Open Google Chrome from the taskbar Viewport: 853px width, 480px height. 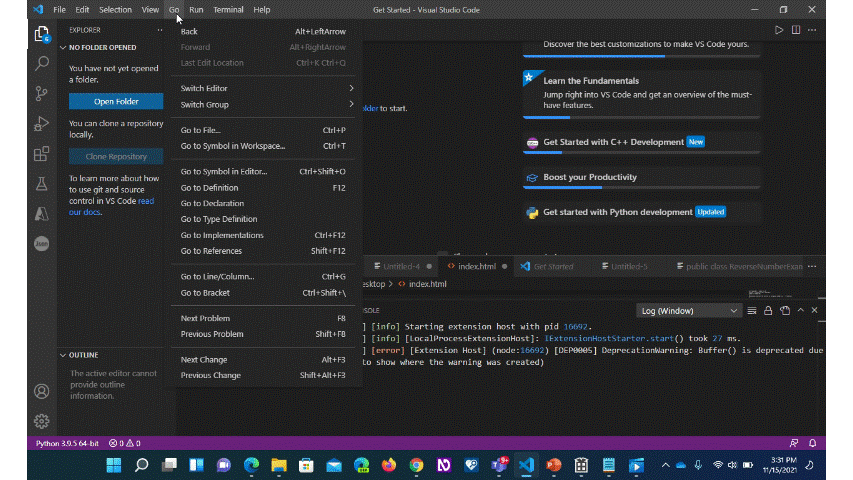pos(417,465)
